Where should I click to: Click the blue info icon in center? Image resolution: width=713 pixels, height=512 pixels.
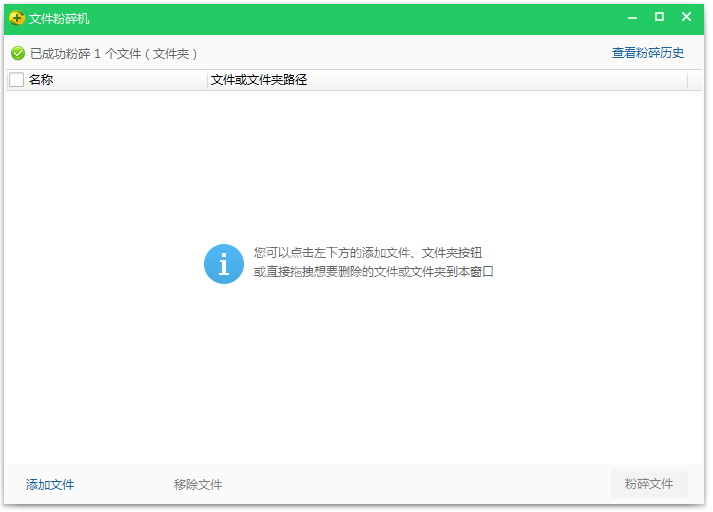(224, 264)
